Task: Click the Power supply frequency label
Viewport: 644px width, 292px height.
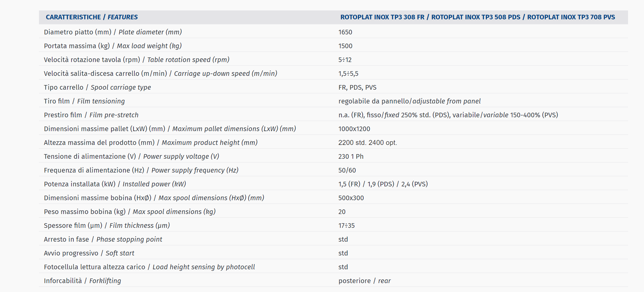Action: pos(141,170)
